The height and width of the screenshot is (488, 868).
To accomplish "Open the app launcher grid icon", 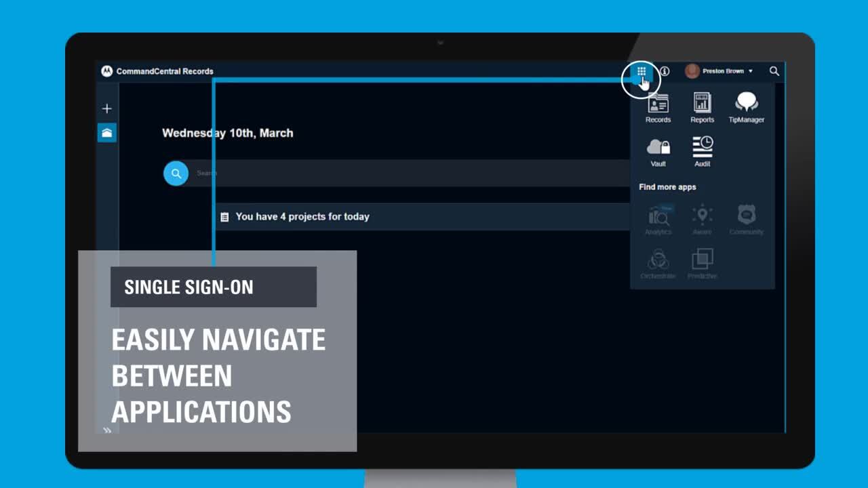I will click(641, 71).
